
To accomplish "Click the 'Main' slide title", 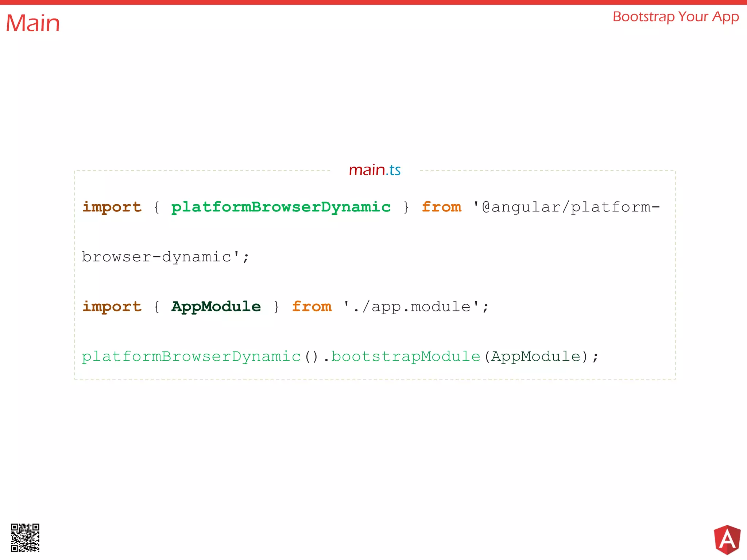I will (x=33, y=23).
